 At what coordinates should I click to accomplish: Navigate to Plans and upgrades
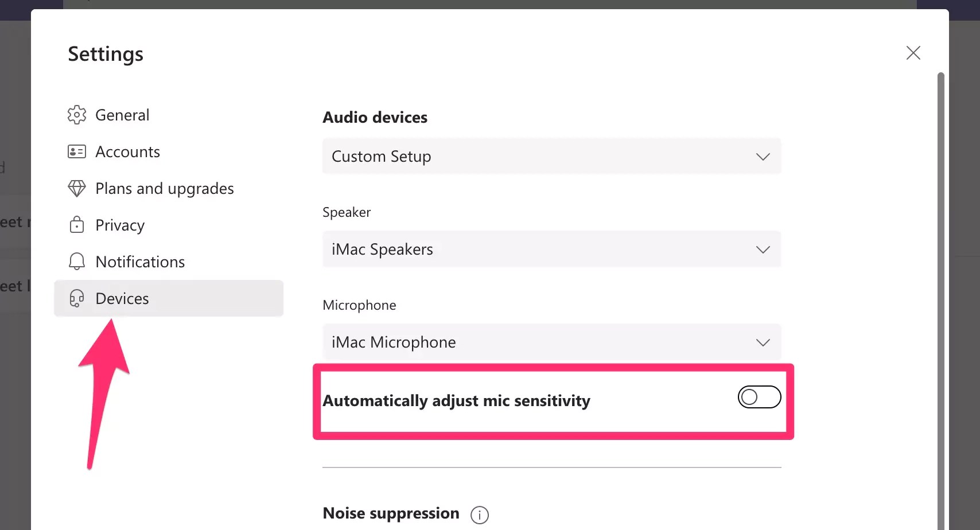(x=165, y=188)
